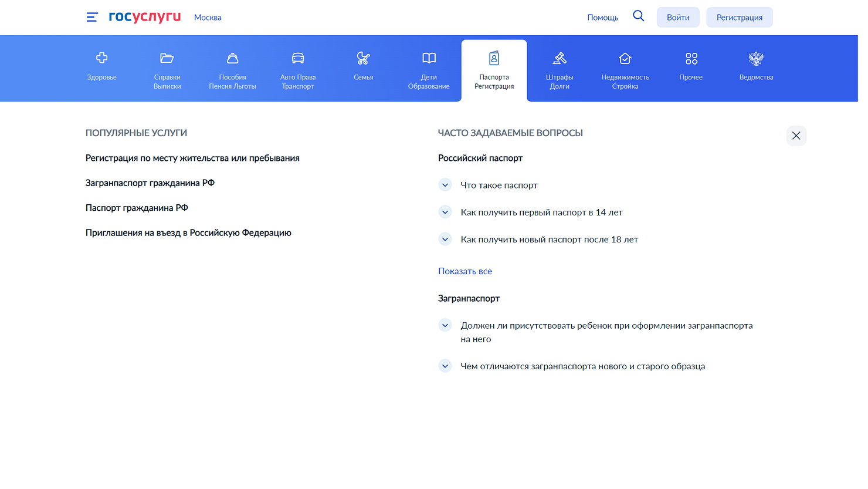This screenshot has width=868, height=489.
Task: Click the "Российский паспорт" heading
Action: click(x=480, y=158)
